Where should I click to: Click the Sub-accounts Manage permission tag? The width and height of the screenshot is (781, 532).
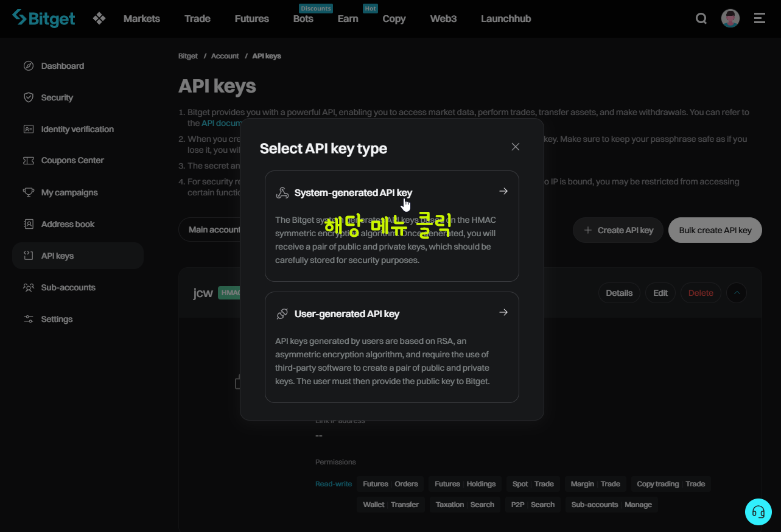(611, 505)
